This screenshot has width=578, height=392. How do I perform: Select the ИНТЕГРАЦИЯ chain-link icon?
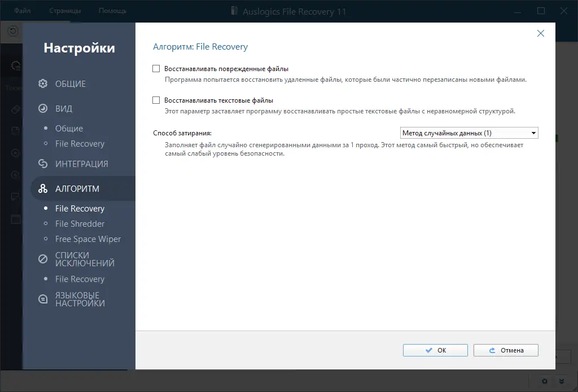click(42, 164)
